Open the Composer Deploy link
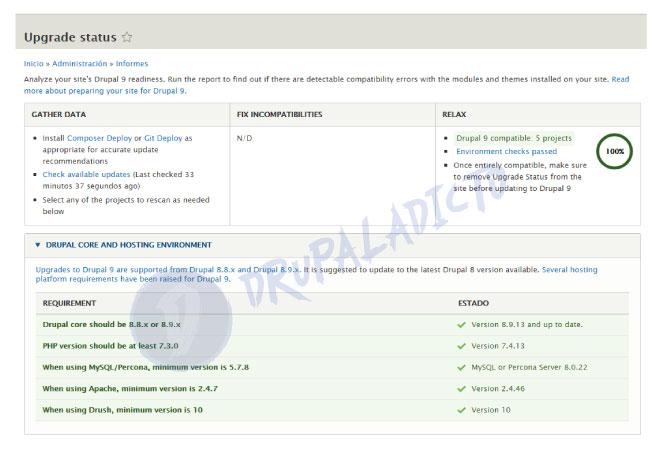 (x=99, y=138)
